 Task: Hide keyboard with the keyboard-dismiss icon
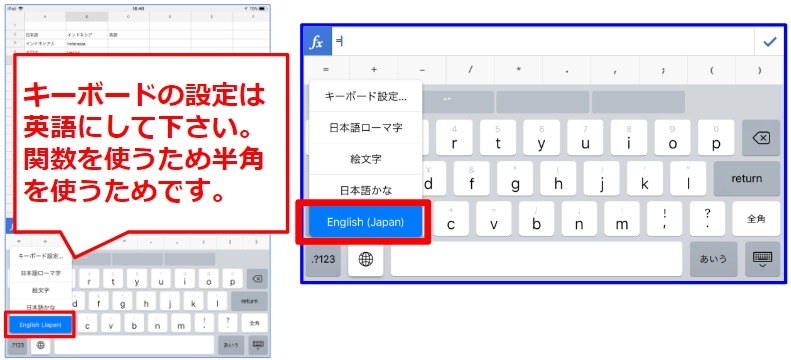click(x=762, y=259)
